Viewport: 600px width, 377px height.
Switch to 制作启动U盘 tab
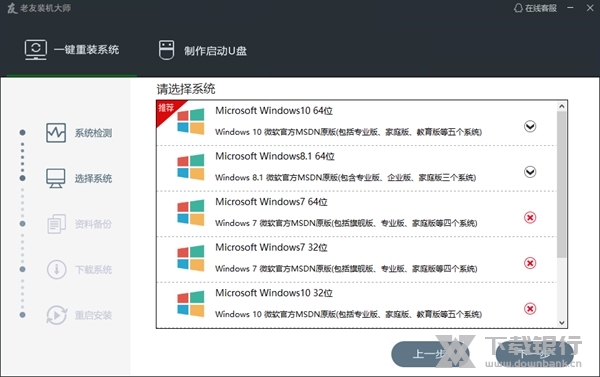[x=203, y=50]
